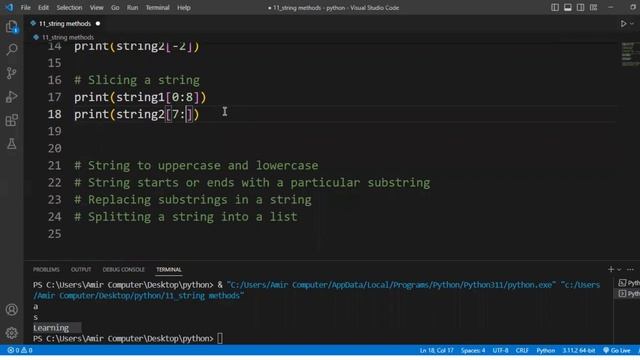The height and width of the screenshot is (360, 640).
Task: Click print(string2[7:]) code line
Action: (x=136, y=114)
